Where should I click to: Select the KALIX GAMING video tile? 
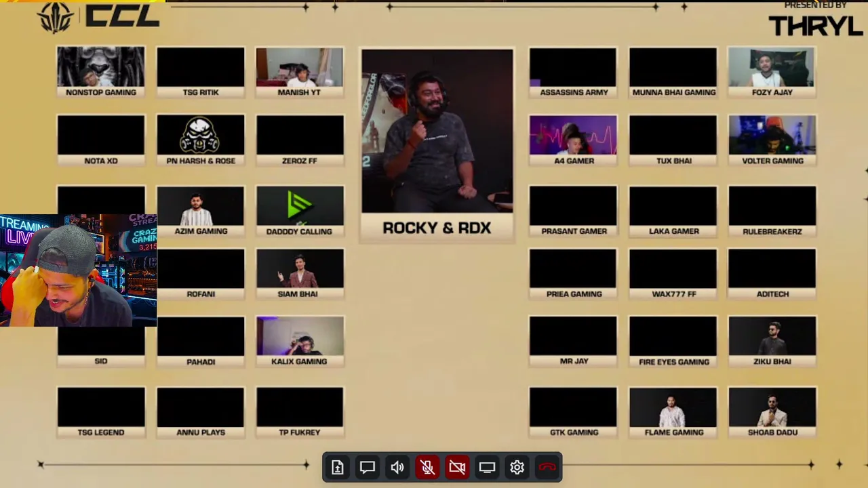(300, 342)
